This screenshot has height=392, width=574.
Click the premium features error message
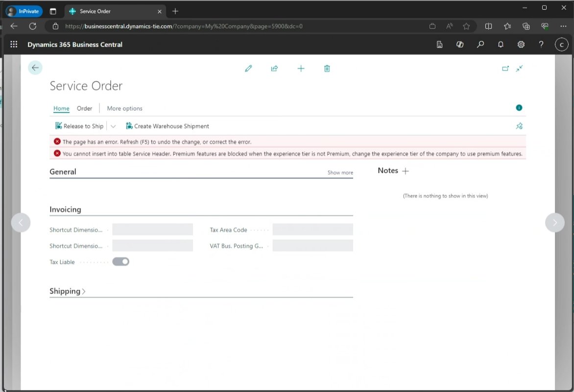[x=287, y=154]
